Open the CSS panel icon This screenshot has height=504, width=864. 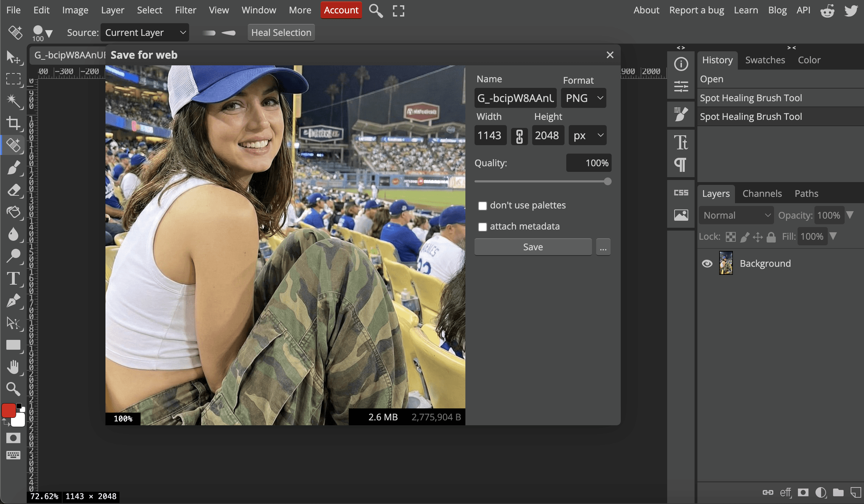pos(681,193)
